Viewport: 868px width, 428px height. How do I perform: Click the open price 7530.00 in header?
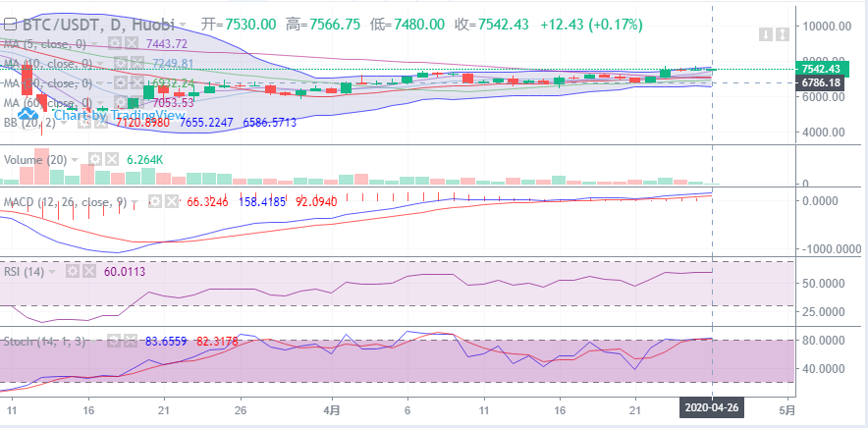(249, 25)
